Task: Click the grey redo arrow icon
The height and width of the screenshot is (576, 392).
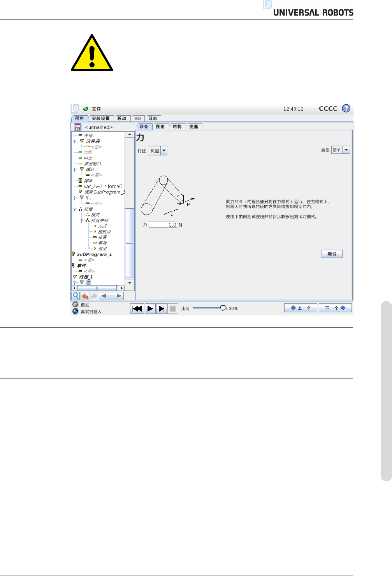Action: (x=94, y=296)
